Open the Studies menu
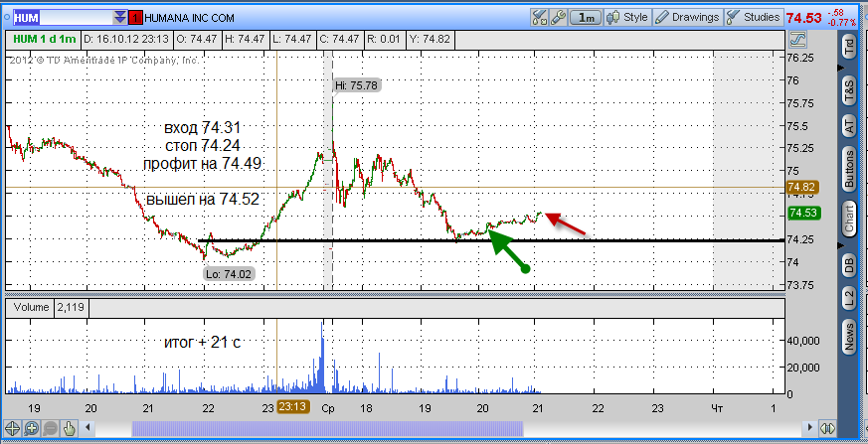This screenshot has height=444, width=868. pyautogui.click(x=755, y=18)
